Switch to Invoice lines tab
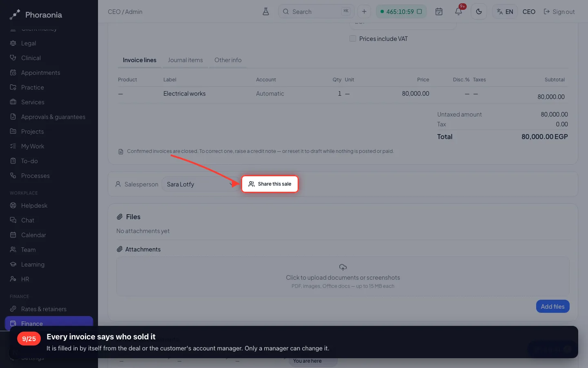The height and width of the screenshot is (368, 588). (x=140, y=60)
